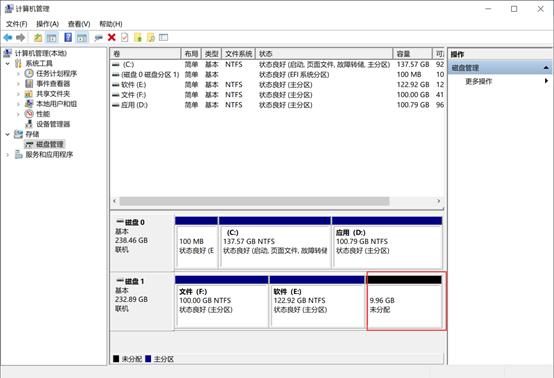
Task: Select the 软件 (E:) volume row in list
Action: pyautogui.click(x=277, y=85)
